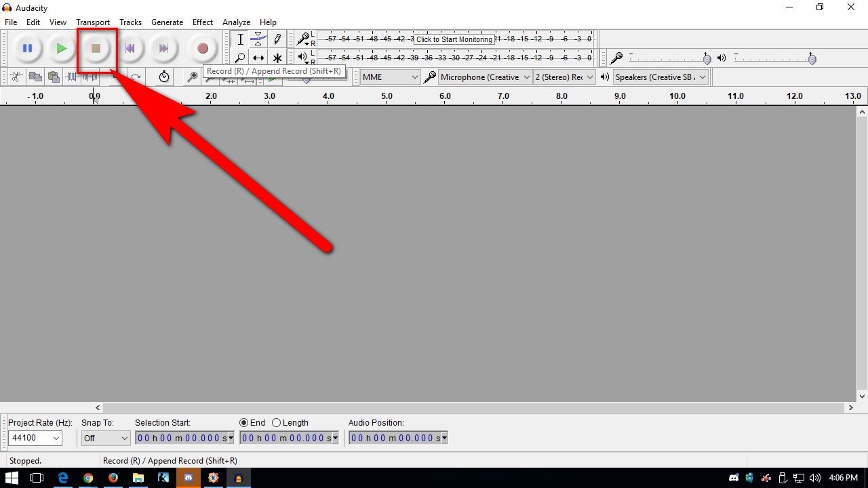Viewport: 868px width, 488px height.
Task: Click the Redo arrow icon
Action: coord(136,77)
